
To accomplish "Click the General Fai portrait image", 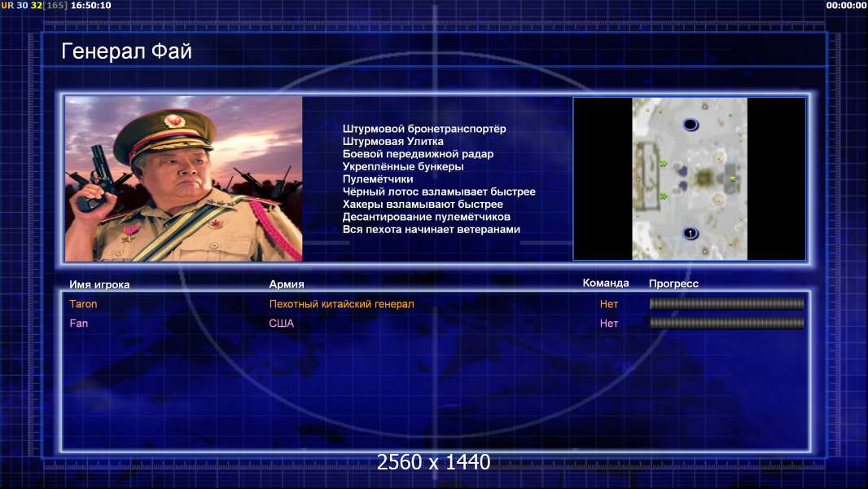I will coord(184,178).
